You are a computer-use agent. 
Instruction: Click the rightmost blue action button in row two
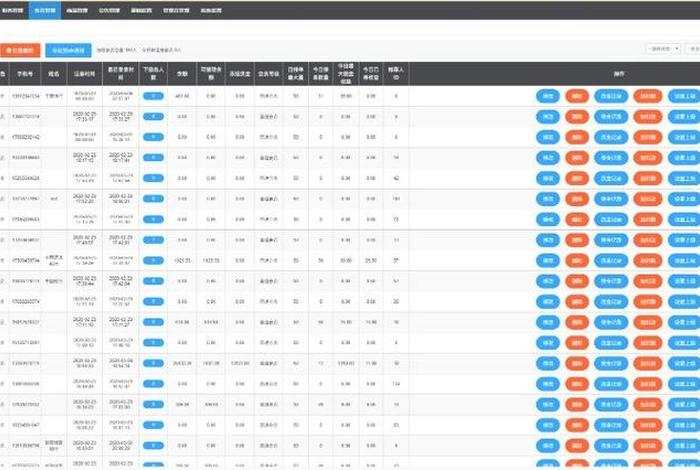[x=683, y=116]
